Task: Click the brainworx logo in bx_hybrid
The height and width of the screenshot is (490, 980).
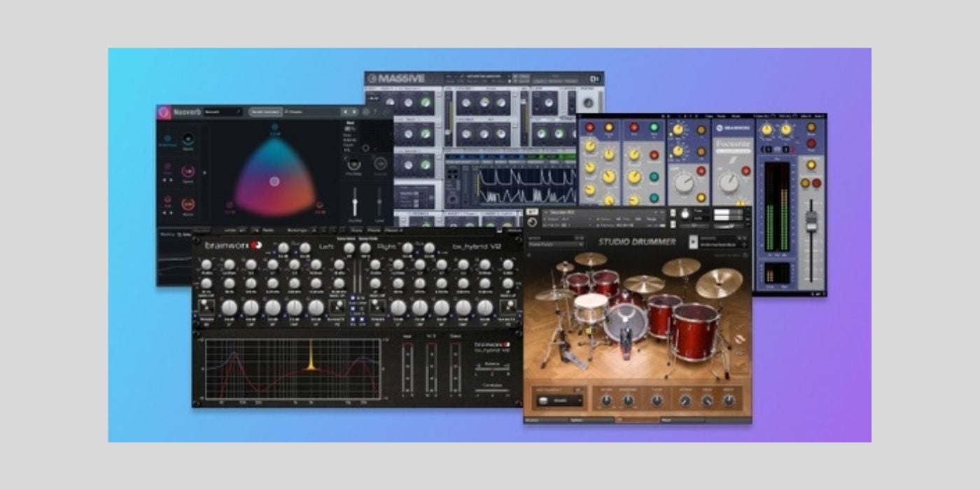Action: click(234, 246)
